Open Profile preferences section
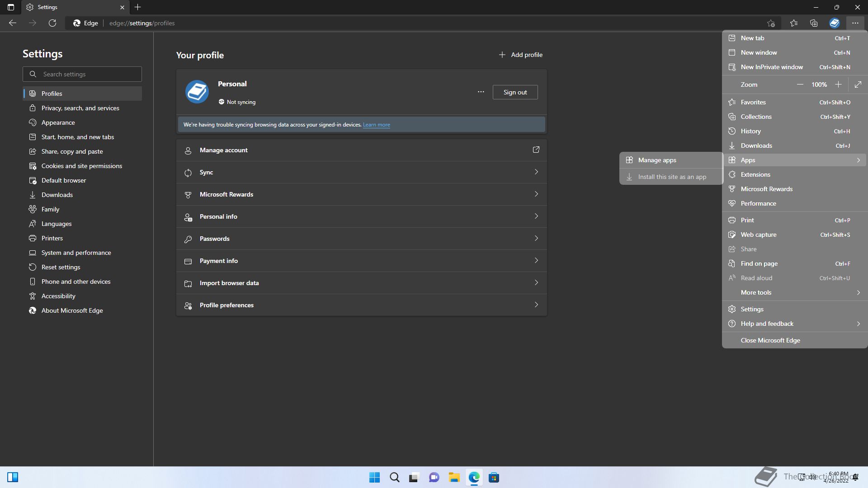This screenshot has width=868, height=488. (x=362, y=305)
